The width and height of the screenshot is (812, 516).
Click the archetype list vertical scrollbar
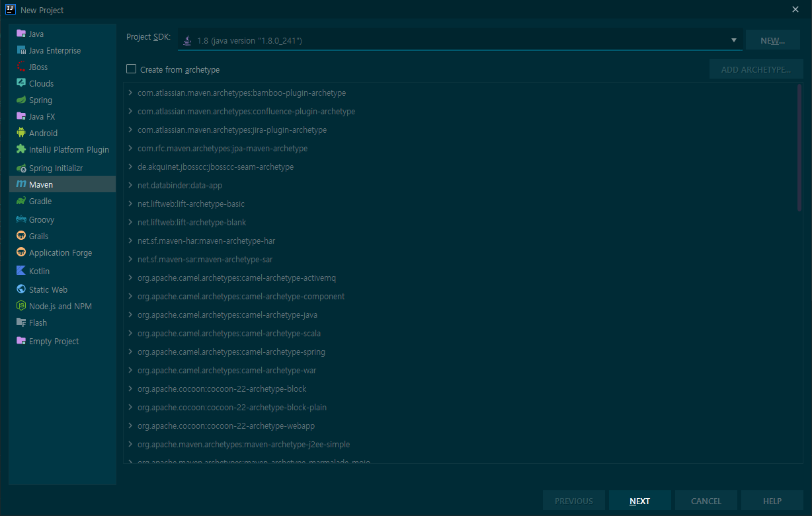click(x=799, y=148)
